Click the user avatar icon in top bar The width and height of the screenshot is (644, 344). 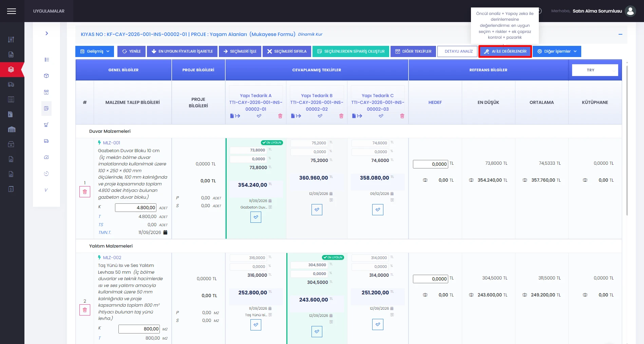coord(630,11)
